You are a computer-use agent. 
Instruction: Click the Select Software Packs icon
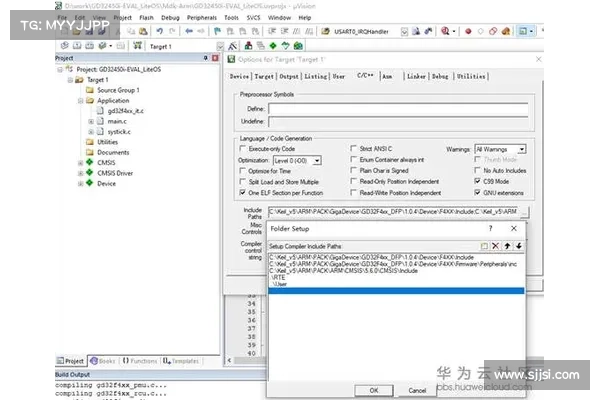285,46
